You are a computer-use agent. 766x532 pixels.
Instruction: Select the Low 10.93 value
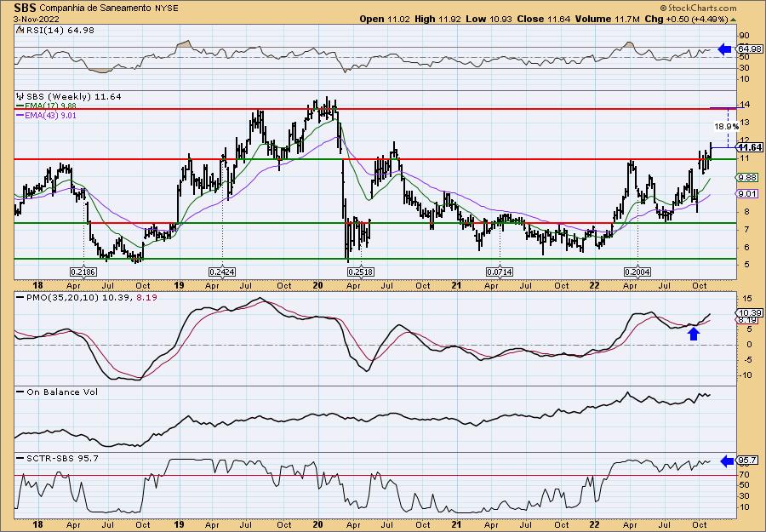489,19
